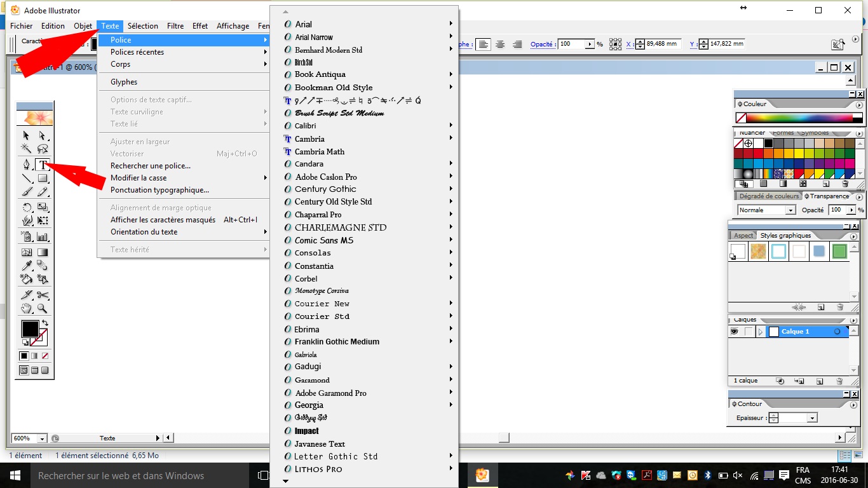Switch to solid Color fill mode button
The height and width of the screenshot is (488, 868).
[x=24, y=356]
